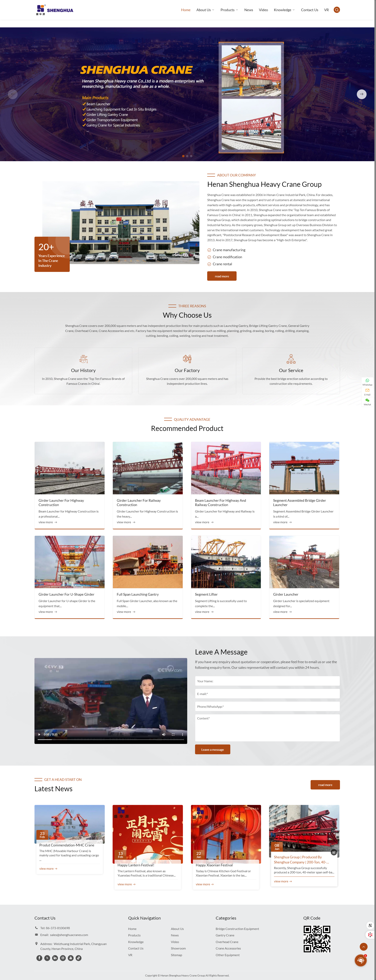View more on Girder Launcher product
The height and width of the screenshot is (980, 376).
pyautogui.click(x=282, y=611)
